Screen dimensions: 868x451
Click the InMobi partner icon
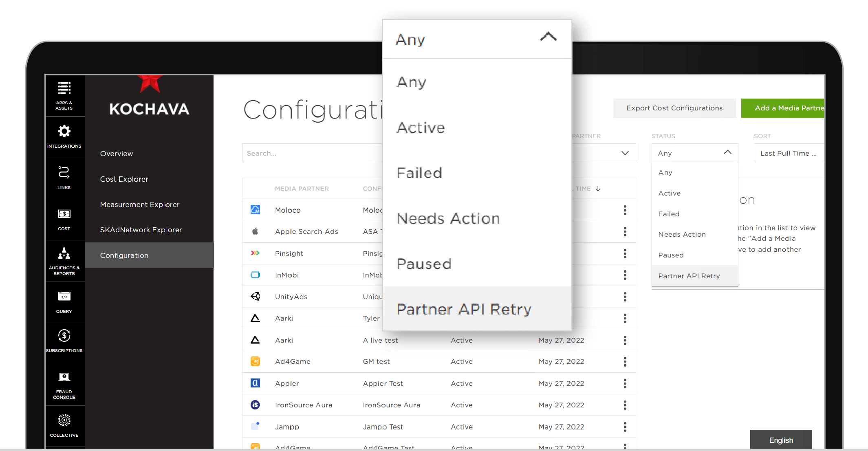pyautogui.click(x=255, y=275)
